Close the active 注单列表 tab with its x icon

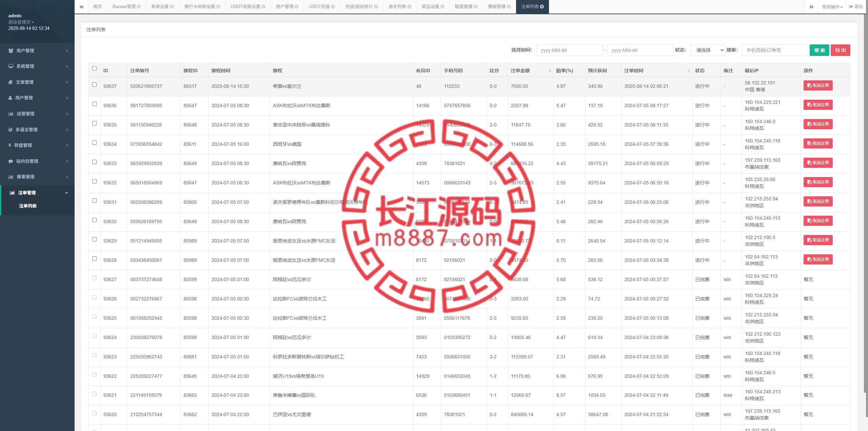[x=542, y=7]
